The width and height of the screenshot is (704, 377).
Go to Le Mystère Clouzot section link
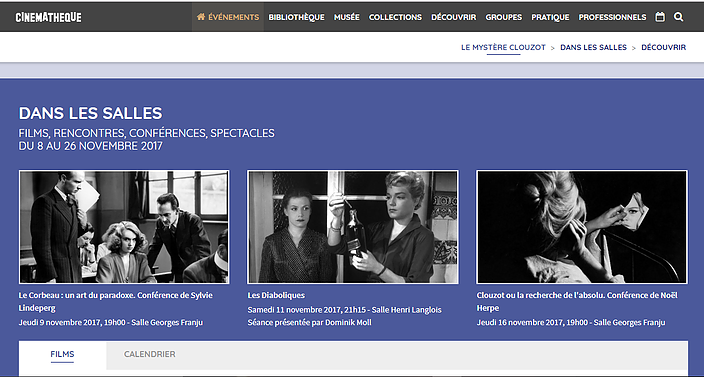pos(503,47)
